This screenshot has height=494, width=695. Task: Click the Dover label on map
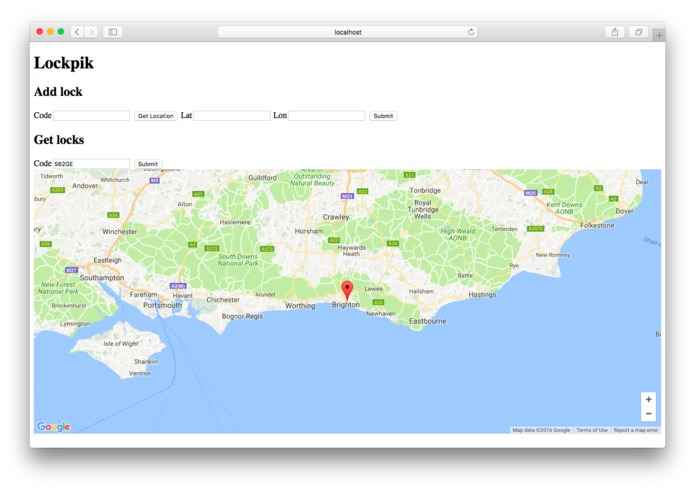click(x=624, y=211)
